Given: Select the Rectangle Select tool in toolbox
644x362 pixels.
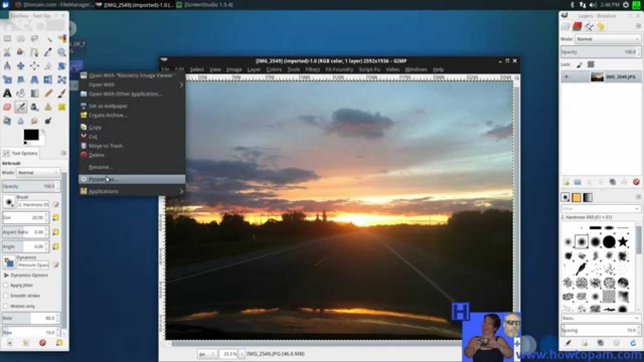Looking at the screenshot, I should [7, 39].
